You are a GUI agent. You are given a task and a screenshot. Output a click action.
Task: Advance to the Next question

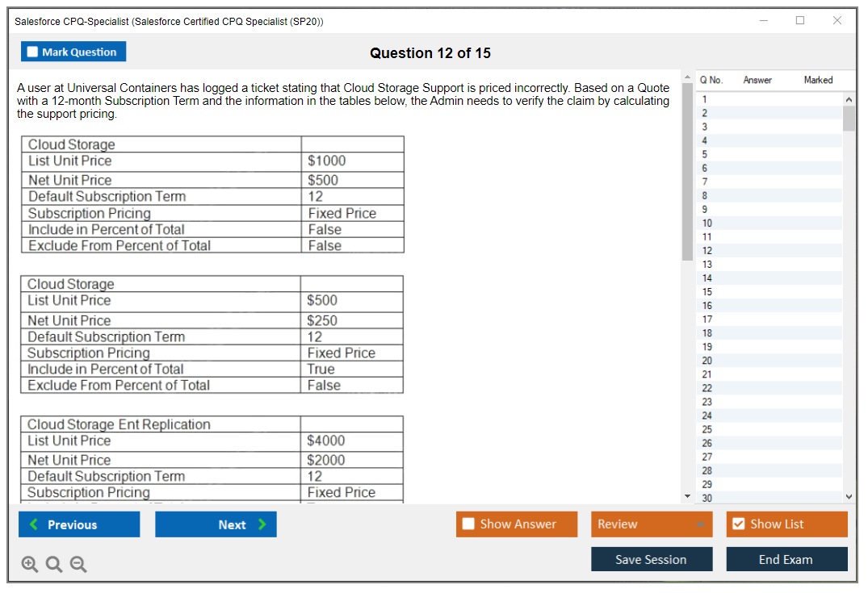216,524
